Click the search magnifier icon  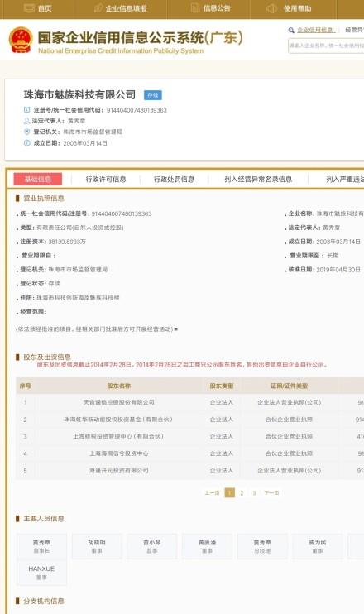click(x=291, y=30)
